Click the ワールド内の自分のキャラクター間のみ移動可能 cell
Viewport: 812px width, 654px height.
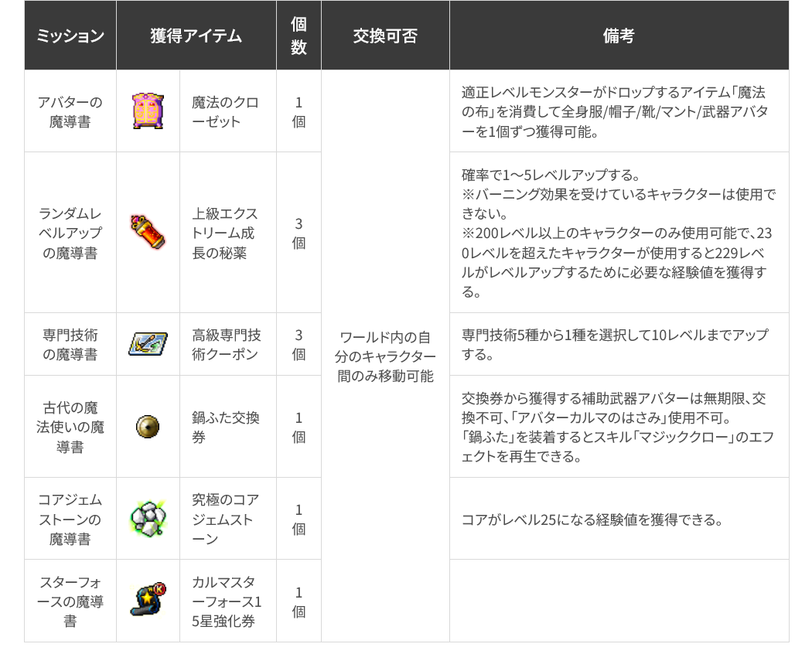pos(385,356)
